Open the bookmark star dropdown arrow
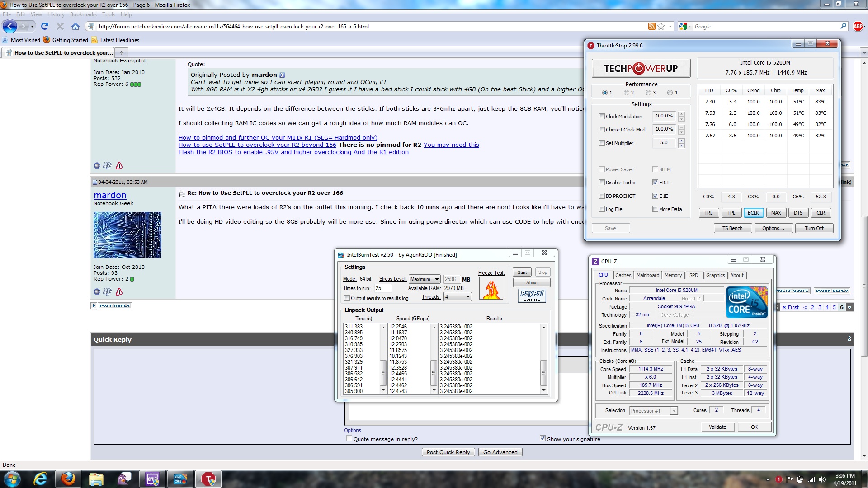Screen dimensions: 868x488 pos(670,26)
